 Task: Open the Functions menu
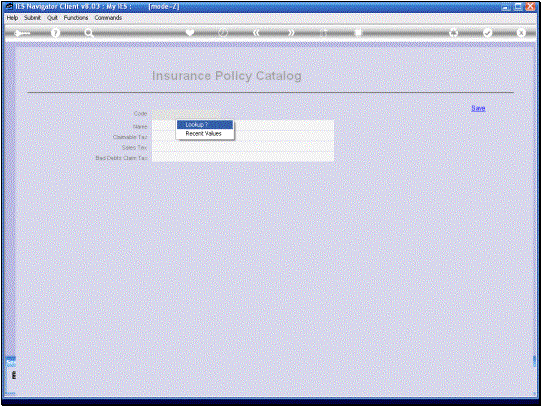[76, 18]
